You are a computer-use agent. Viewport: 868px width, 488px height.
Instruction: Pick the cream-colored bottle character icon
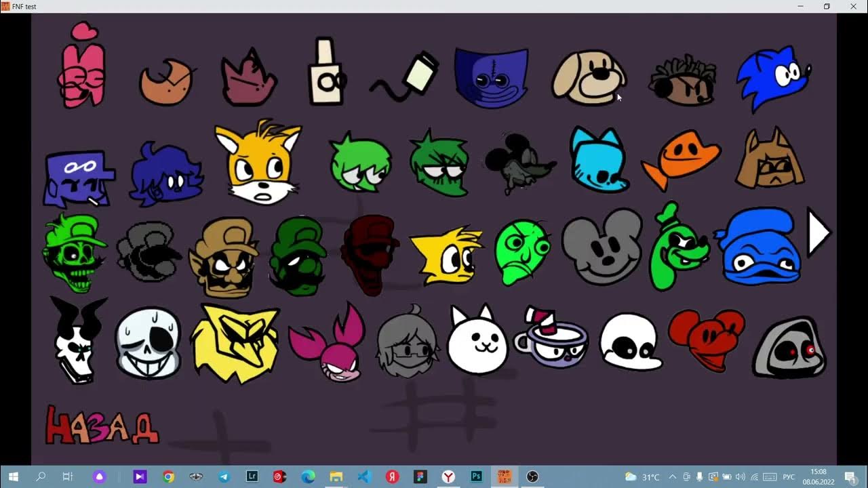pos(327,72)
